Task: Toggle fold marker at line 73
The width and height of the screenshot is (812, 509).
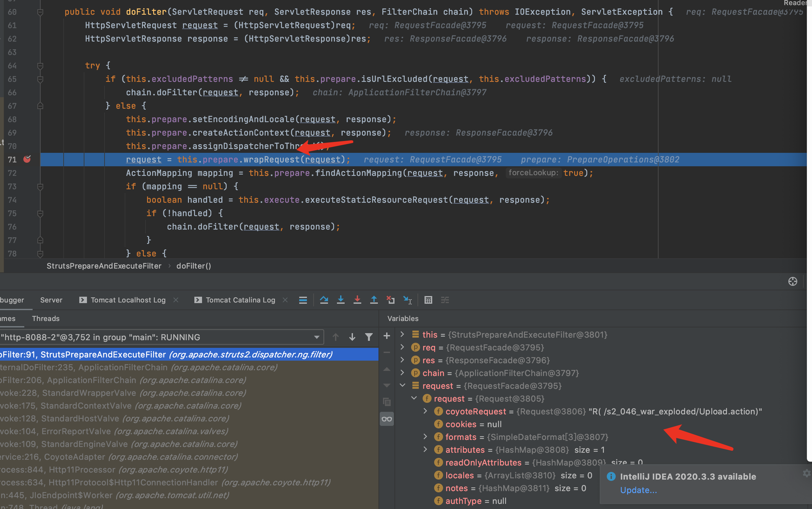Action: 40,187
